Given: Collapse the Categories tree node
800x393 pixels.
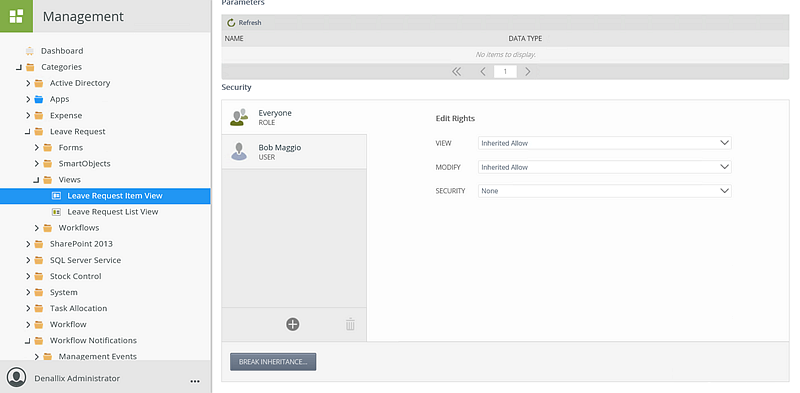Looking at the screenshot, I should pyautogui.click(x=19, y=67).
